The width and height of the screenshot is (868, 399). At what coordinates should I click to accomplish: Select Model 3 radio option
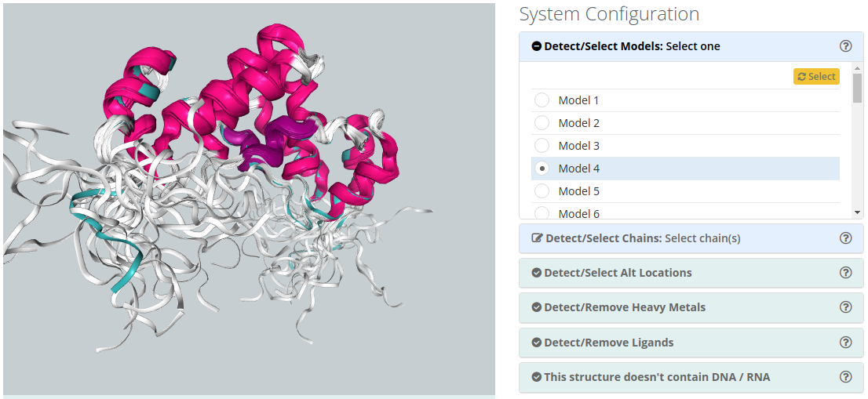click(x=542, y=146)
